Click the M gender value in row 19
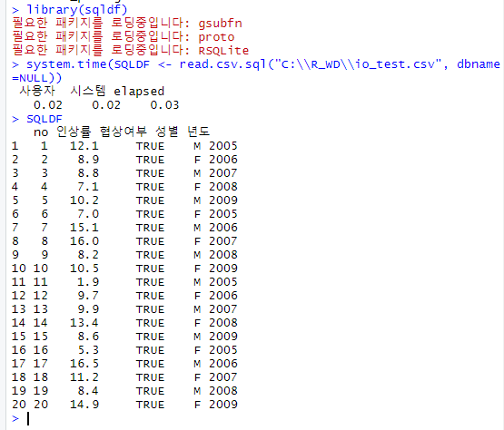 pos(197,390)
